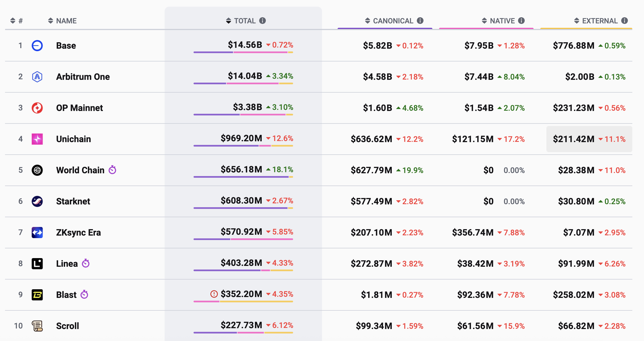
Task: Open the ZKsync Era project link
Action: pos(78,233)
